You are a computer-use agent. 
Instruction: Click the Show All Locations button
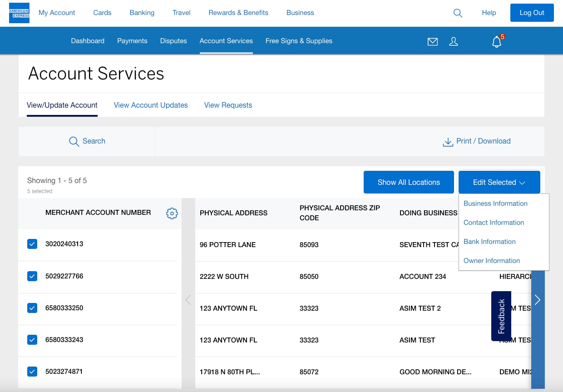pos(409,182)
